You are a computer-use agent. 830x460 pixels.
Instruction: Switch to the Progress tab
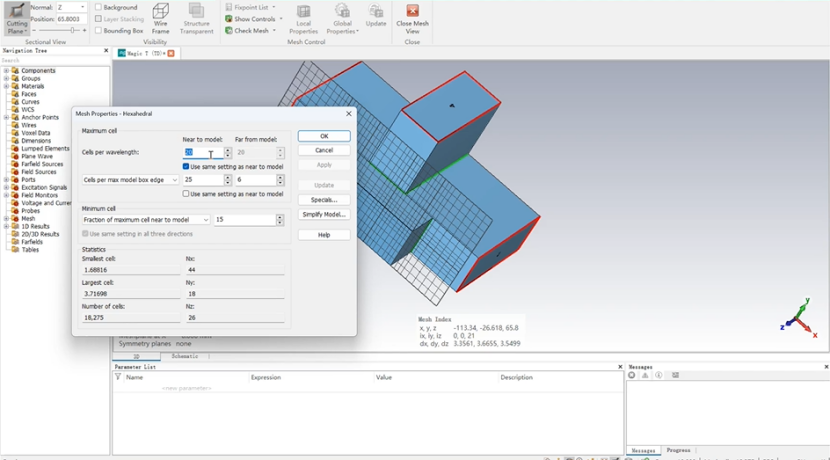[x=678, y=450]
